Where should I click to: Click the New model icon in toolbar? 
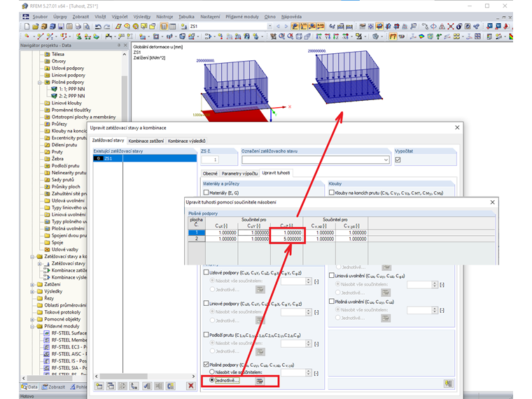pos(27,26)
